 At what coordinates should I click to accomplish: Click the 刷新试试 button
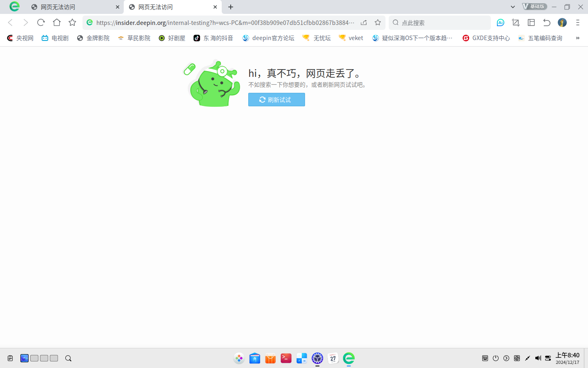[x=276, y=100]
